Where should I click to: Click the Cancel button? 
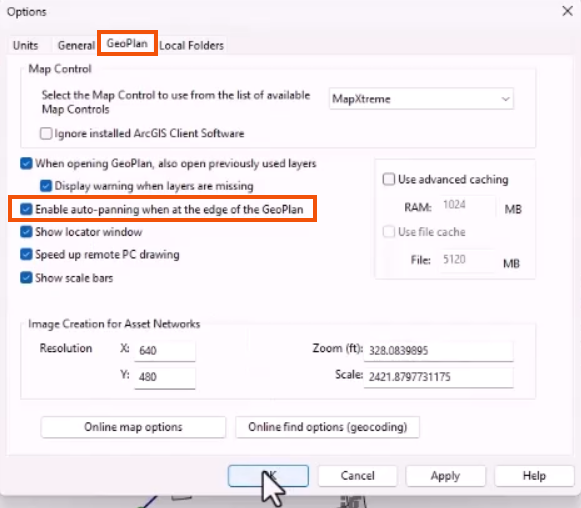(358, 476)
